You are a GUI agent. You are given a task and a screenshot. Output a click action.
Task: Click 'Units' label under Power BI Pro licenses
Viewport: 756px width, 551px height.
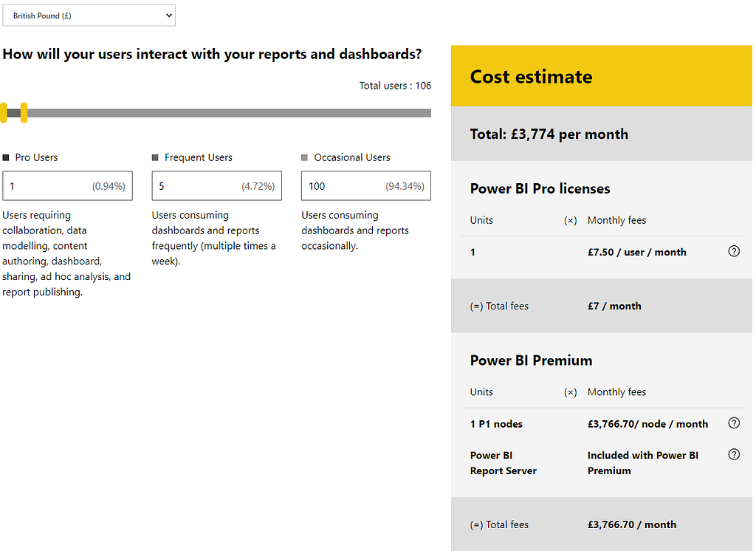pos(481,220)
